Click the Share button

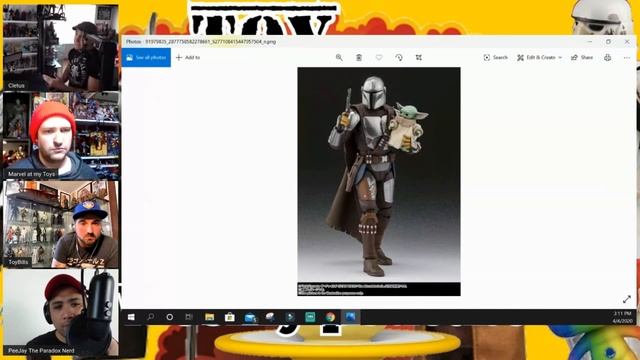click(582, 58)
